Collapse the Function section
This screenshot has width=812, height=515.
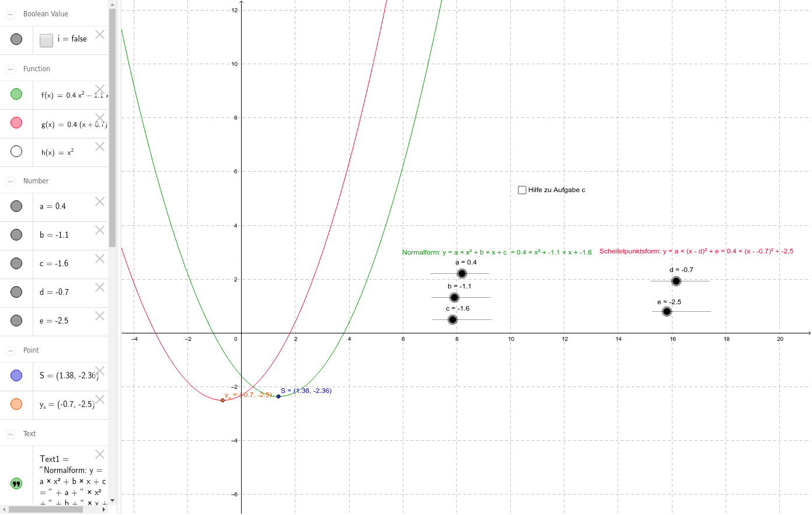click(x=11, y=69)
